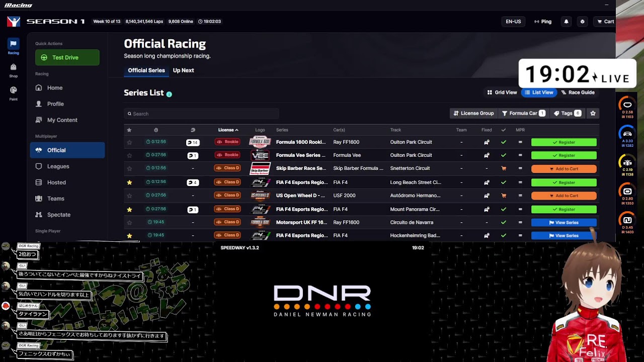Sort by the Track column header

395,130
